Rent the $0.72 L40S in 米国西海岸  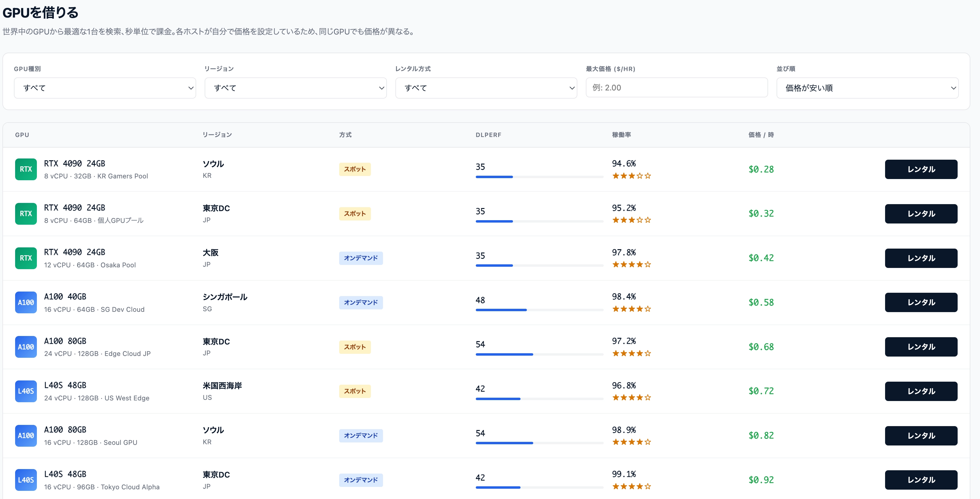(x=921, y=391)
